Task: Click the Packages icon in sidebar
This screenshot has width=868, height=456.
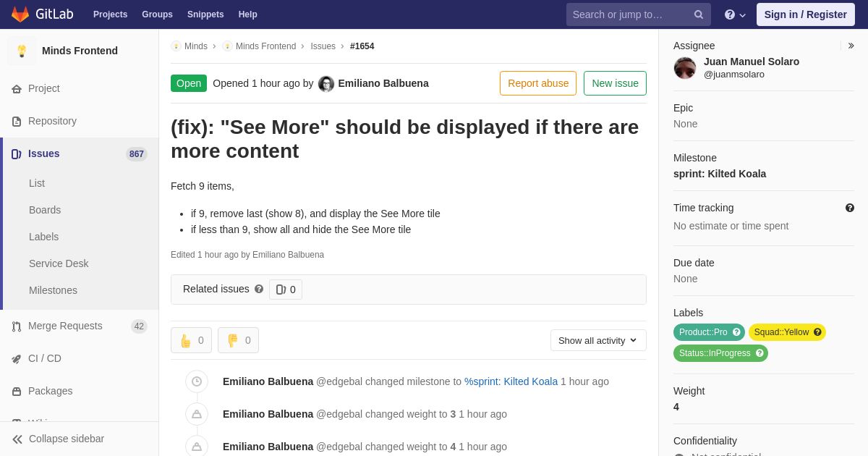Action: (x=17, y=392)
